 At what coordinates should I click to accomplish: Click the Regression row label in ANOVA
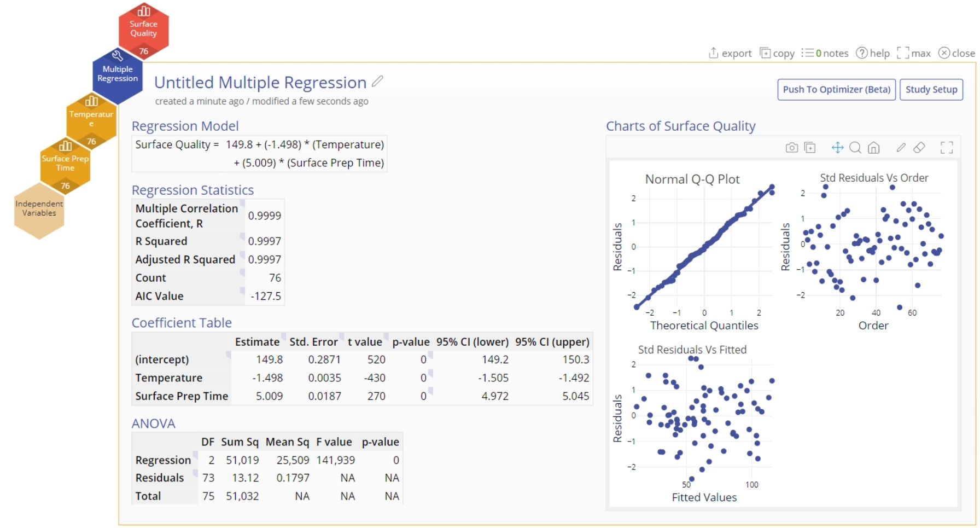coord(163,460)
